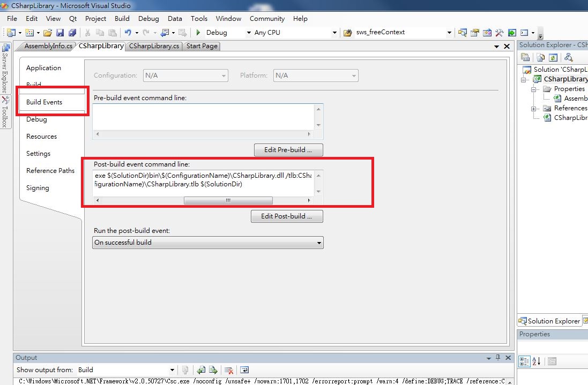Viewport: 588px width, 385px height.
Task: Click Show All Files in Solution Explorer
Action: [x=540, y=57]
